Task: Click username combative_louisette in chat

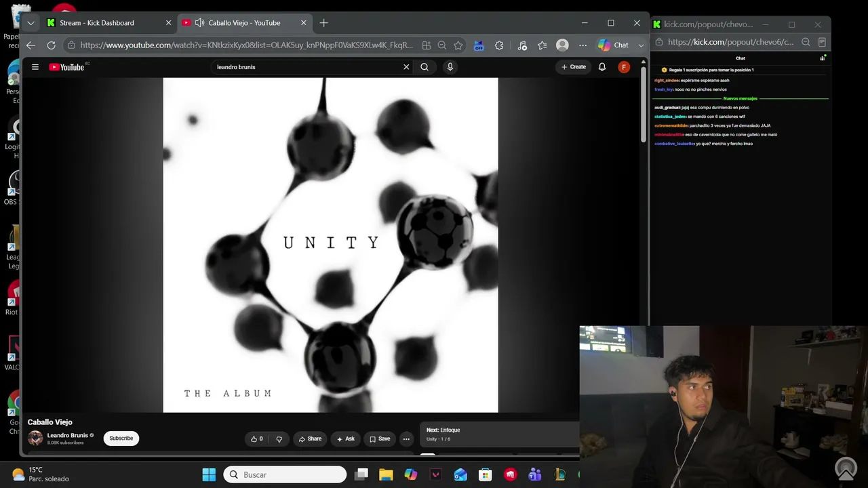Action: tap(674, 144)
